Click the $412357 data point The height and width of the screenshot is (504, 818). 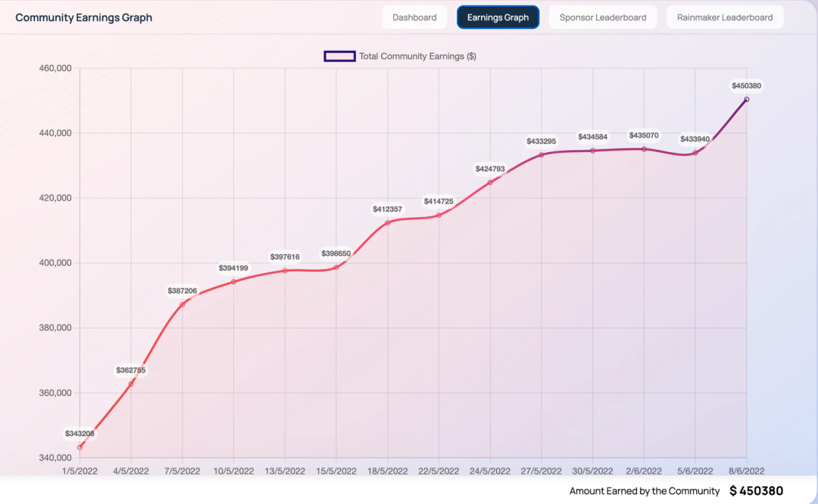[x=388, y=222]
